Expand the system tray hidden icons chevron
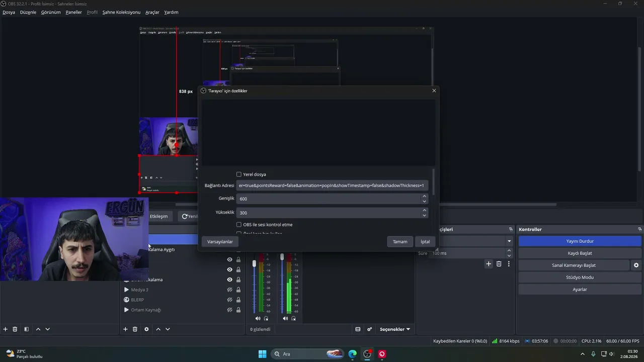Image resolution: width=644 pixels, height=362 pixels. click(x=583, y=354)
